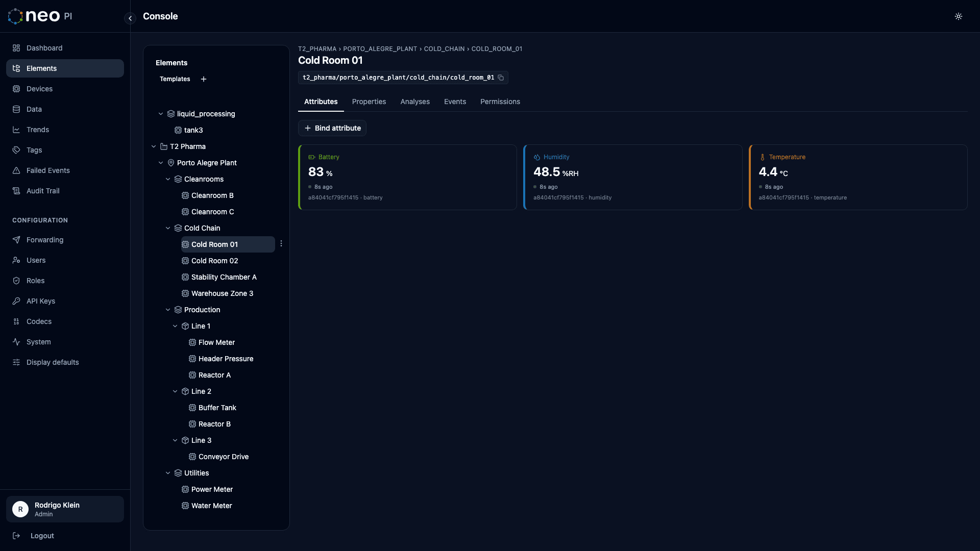Image resolution: width=980 pixels, height=551 pixels.
Task: Click the Trends chart icon
Action: click(x=16, y=130)
